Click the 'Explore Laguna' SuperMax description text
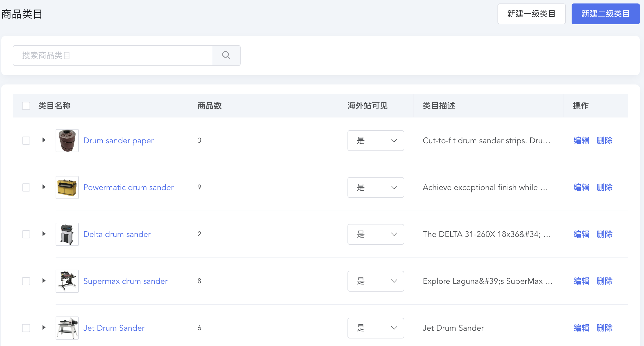Image resolution: width=644 pixels, height=346 pixels. [x=488, y=281]
